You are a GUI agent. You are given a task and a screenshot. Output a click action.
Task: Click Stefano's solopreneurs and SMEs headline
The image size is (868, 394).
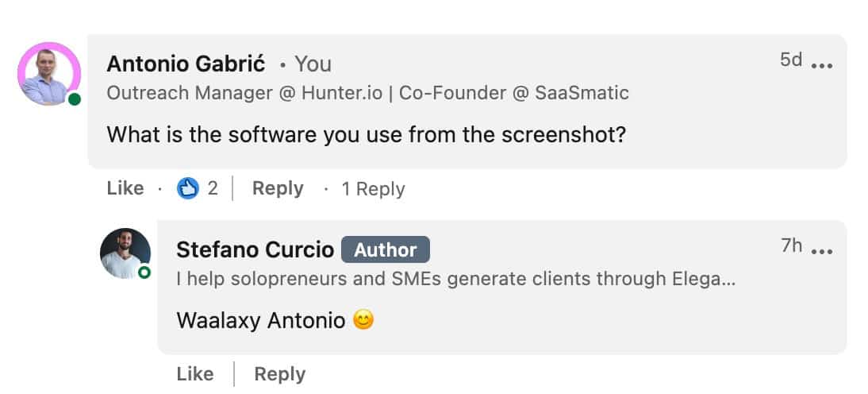pos(456,279)
